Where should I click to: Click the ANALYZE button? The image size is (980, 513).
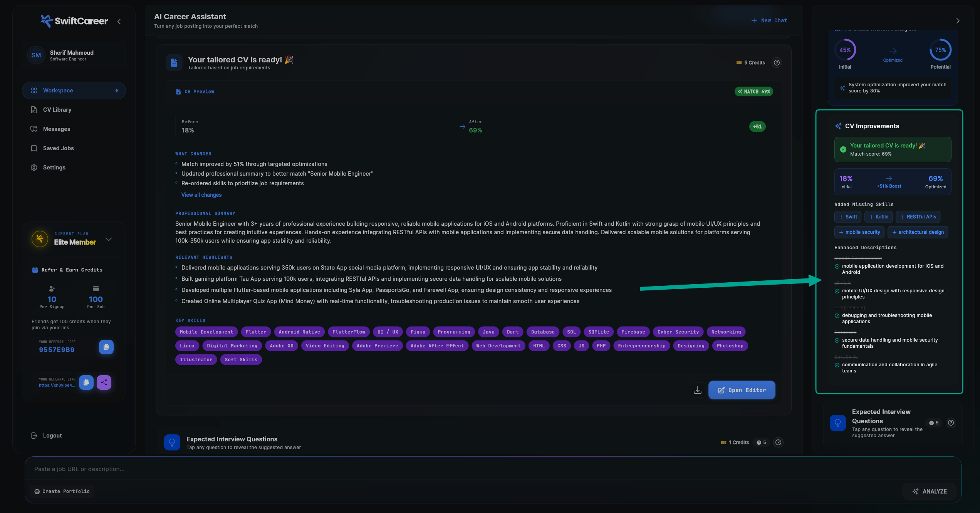click(x=930, y=491)
